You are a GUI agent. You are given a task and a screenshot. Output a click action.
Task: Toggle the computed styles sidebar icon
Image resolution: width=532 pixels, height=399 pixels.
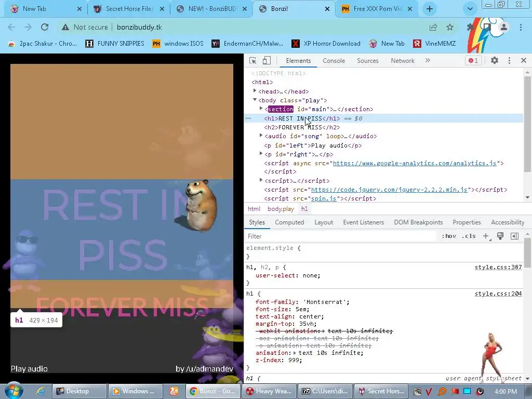coord(514,236)
